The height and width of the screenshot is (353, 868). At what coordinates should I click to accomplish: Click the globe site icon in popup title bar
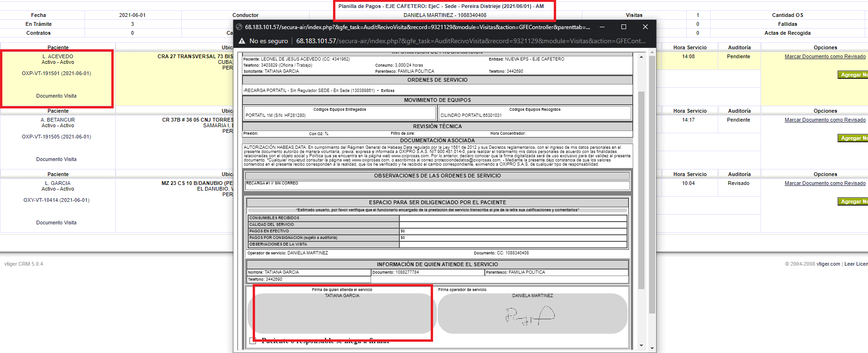point(239,27)
